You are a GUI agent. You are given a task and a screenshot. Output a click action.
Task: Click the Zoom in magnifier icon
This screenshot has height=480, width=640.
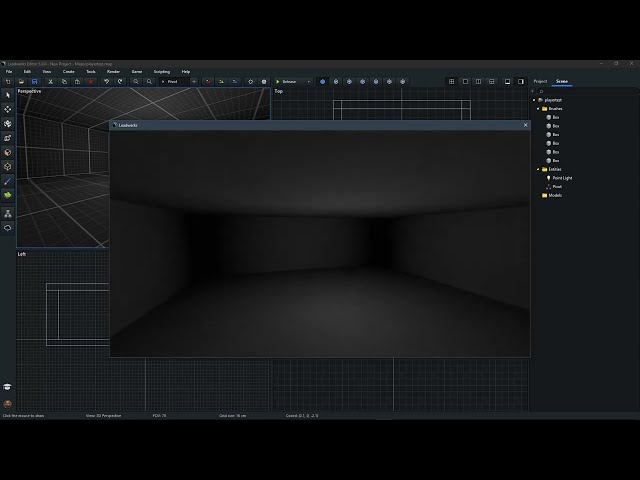[x=149, y=82]
